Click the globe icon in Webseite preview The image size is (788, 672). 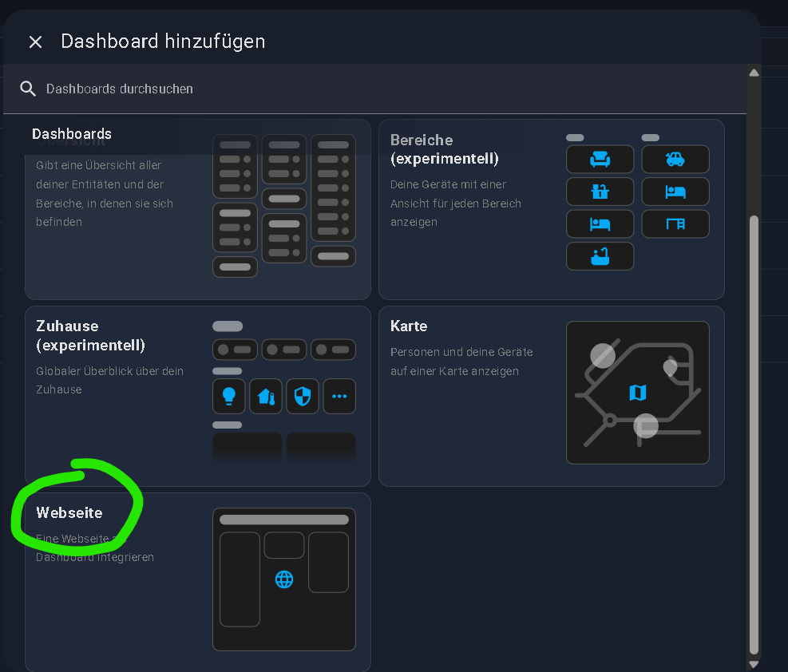[x=284, y=579]
